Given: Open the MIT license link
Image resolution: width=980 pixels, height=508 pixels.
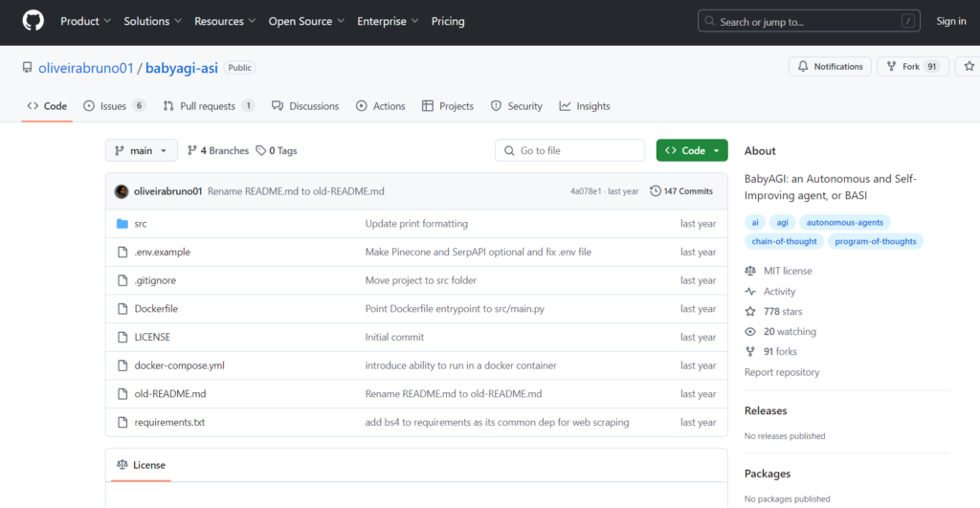Looking at the screenshot, I should (788, 271).
